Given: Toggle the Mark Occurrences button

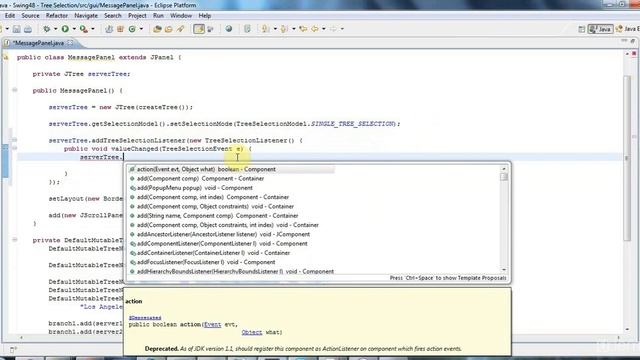Looking at the screenshot, I should 199,29.
